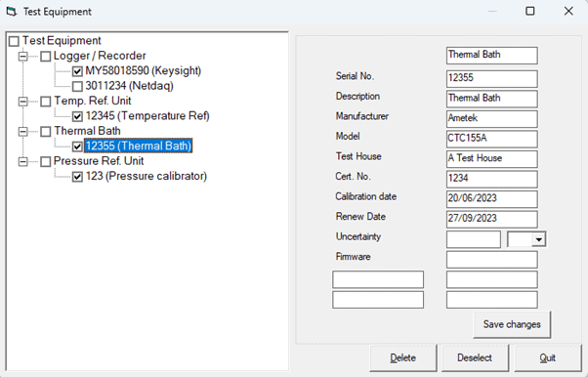588x377 pixels.
Task: Check the 3011234 (Netdaq) checkbox
Action: [77, 87]
